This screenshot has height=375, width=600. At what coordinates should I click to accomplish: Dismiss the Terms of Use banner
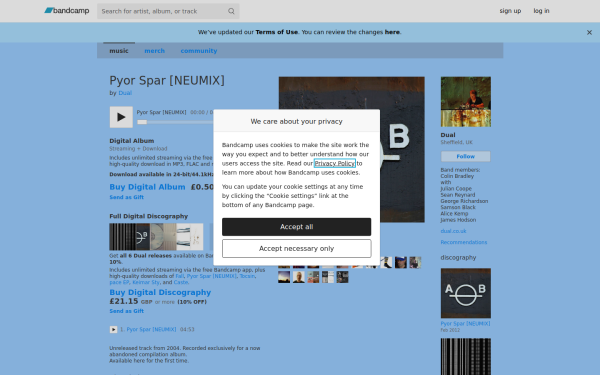pyautogui.click(x=589, y=33)
